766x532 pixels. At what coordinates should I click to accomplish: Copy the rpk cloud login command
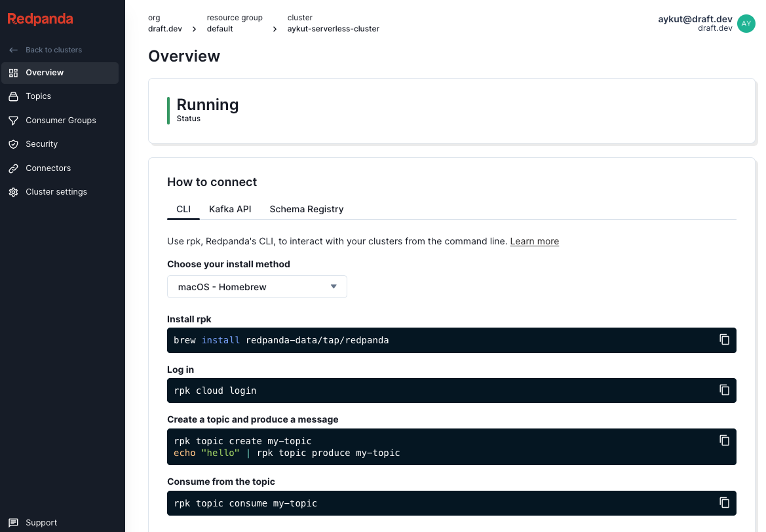coord(724,390)
